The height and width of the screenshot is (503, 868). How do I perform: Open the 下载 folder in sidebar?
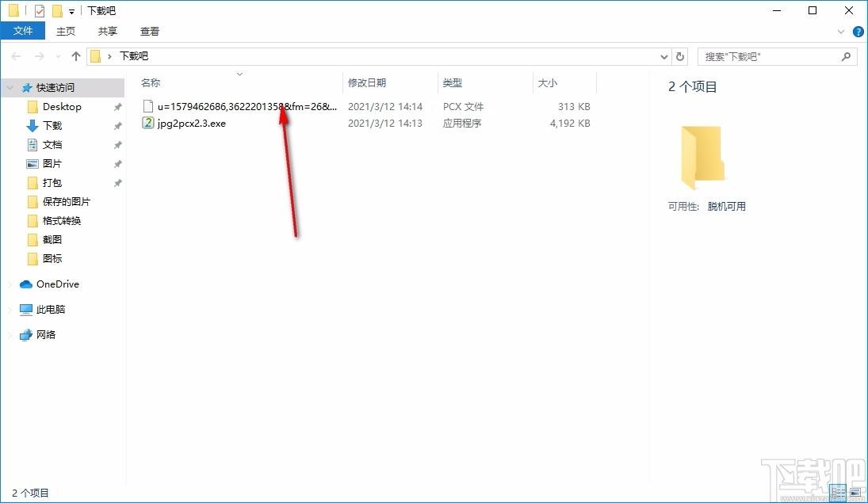click(52, 126)
